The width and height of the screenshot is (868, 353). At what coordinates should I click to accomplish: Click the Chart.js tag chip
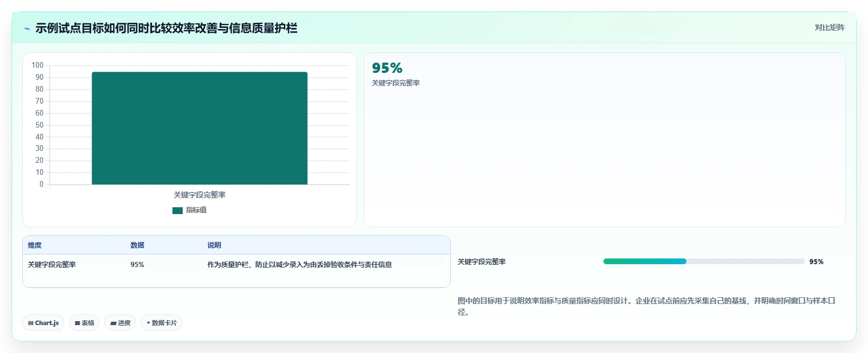[43, 323]
